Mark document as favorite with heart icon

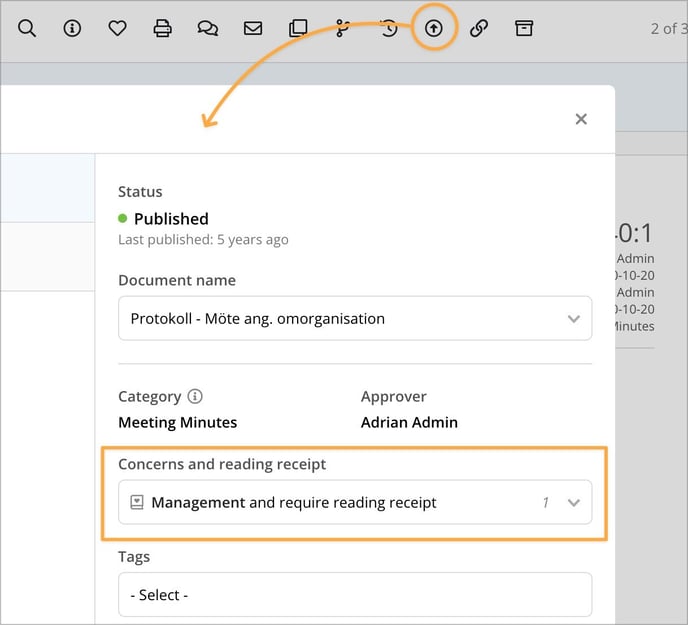click(x=117, y=28)
